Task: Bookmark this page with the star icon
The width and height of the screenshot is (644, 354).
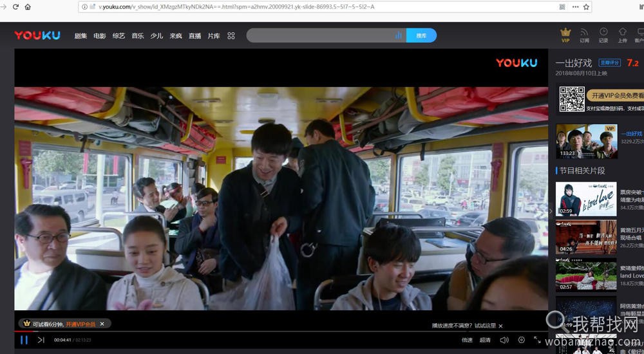Action: pos(586,6)
